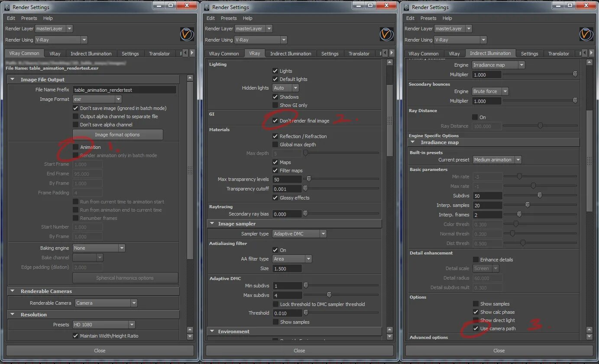This screenshot has height=364, width=599.
Task: Enable Enhance details checkbox
Action: [476, 260]
